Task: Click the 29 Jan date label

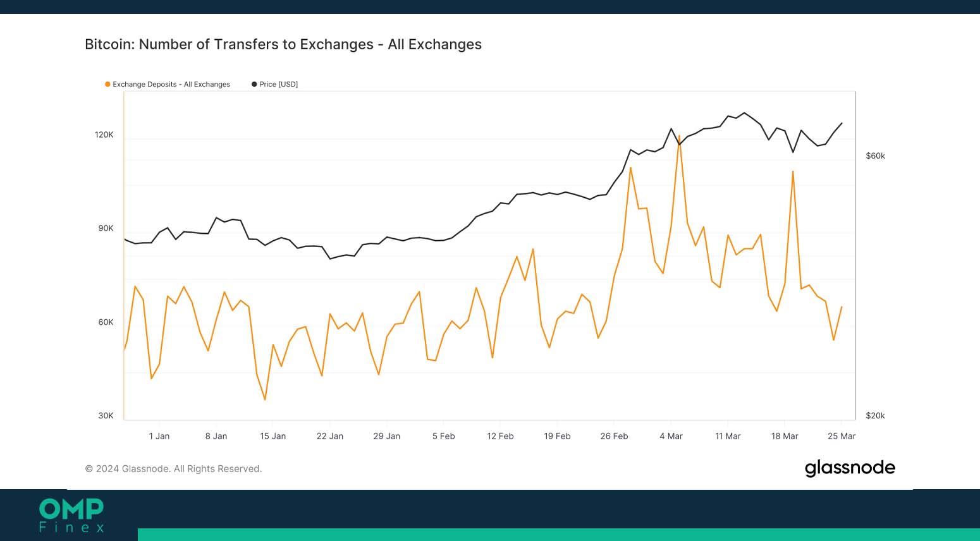Action: click(x=387, y=436)
